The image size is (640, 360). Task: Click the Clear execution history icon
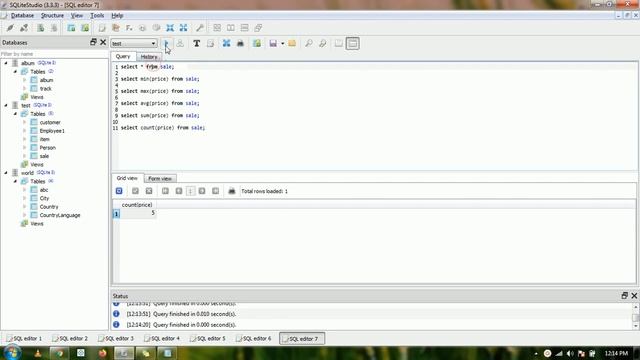[210, 43]
